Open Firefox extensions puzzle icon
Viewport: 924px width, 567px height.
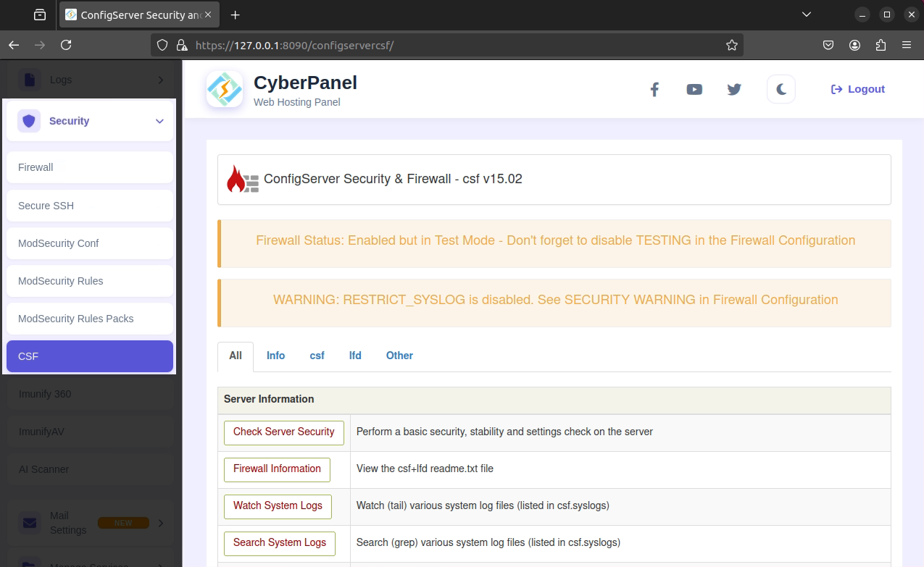point(881,45)
